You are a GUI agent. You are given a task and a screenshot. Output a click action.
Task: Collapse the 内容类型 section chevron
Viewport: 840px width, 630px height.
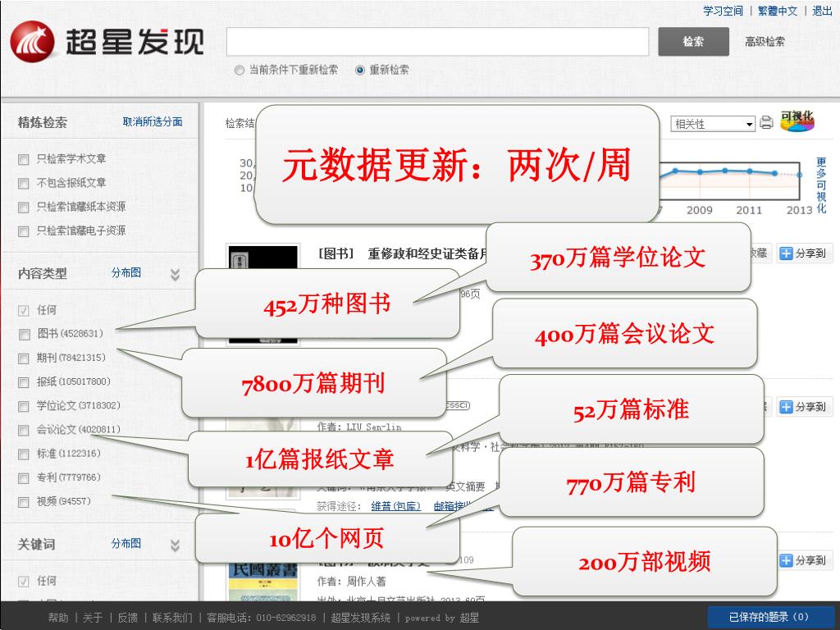click(175, 275)
